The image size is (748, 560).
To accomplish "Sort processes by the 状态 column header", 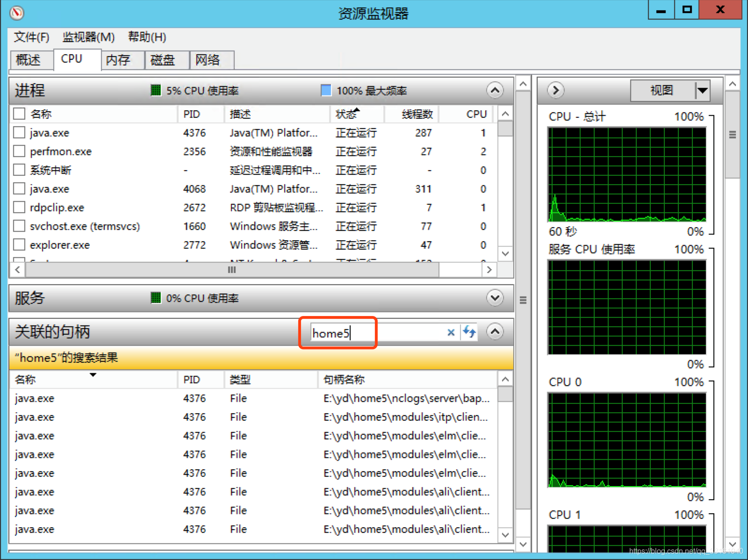I will pyautogui.click(x=357, y=114).
